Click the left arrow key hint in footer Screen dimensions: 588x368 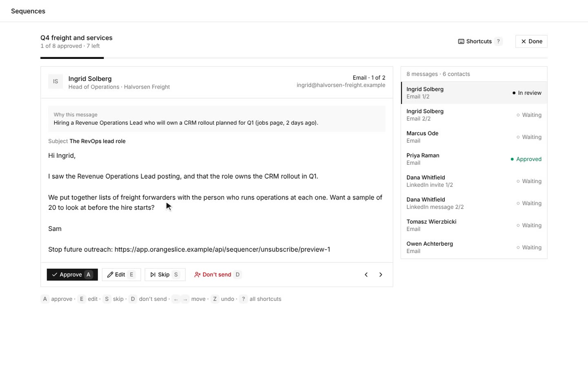(x=176, y=299)
